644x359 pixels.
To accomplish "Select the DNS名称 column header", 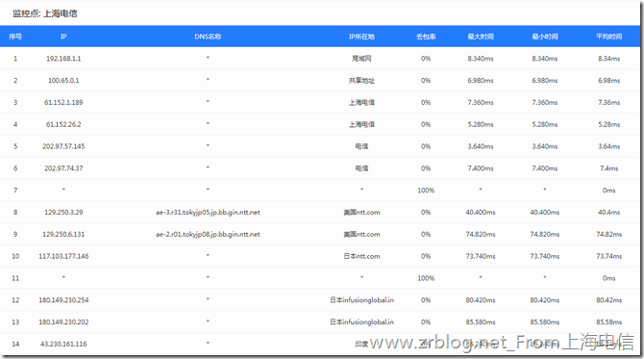I will coord(208,37).
